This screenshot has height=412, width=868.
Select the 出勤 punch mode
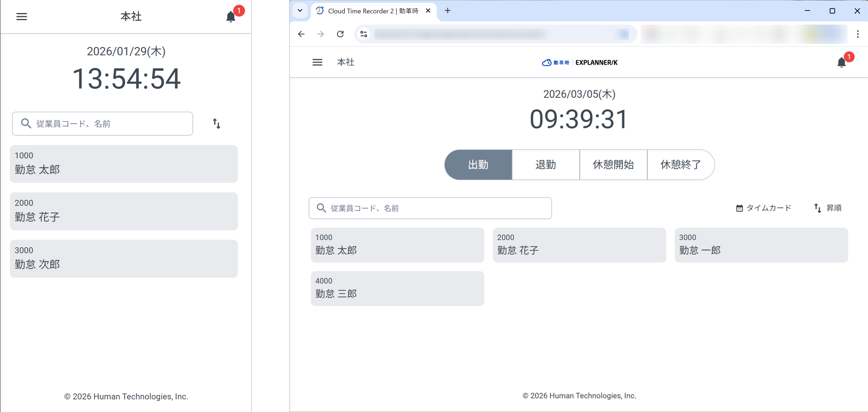478,165
